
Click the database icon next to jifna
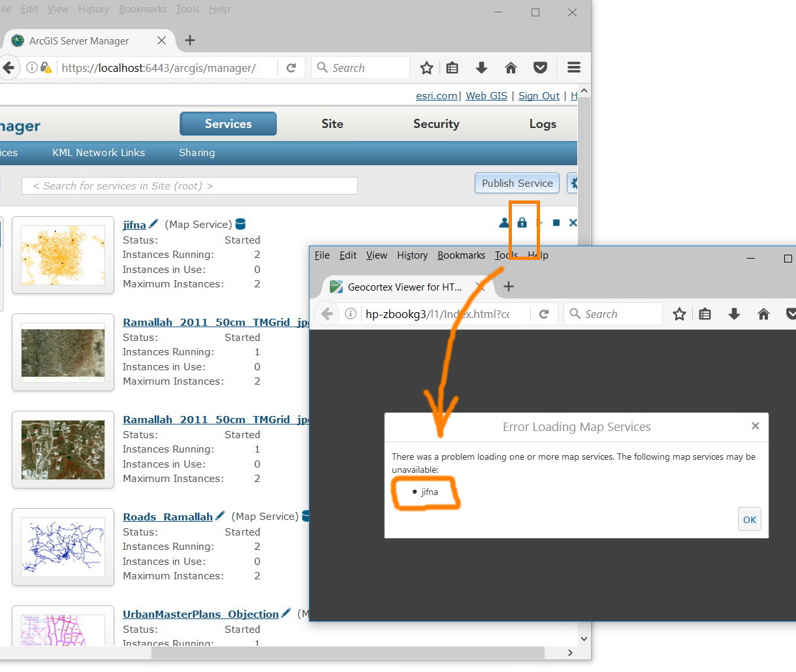[240, 224]
